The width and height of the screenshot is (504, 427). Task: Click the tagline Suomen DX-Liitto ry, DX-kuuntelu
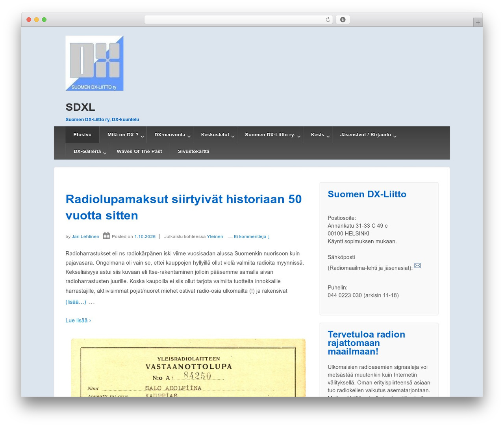click(102, 120)
